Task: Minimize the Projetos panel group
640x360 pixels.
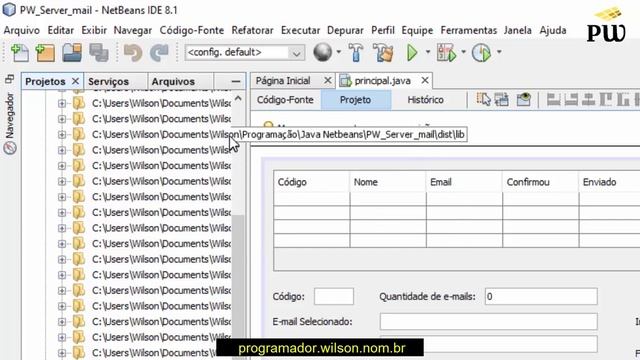Action: tap(236, 81)
